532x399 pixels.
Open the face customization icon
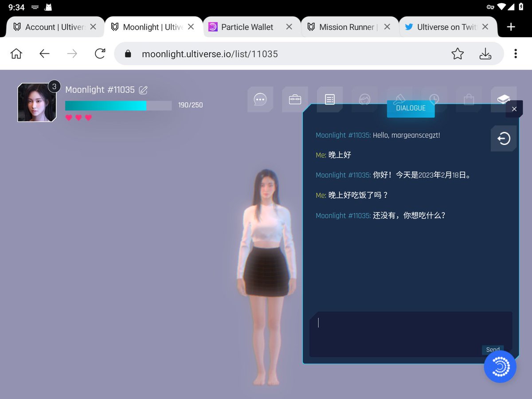click(364, 99)
